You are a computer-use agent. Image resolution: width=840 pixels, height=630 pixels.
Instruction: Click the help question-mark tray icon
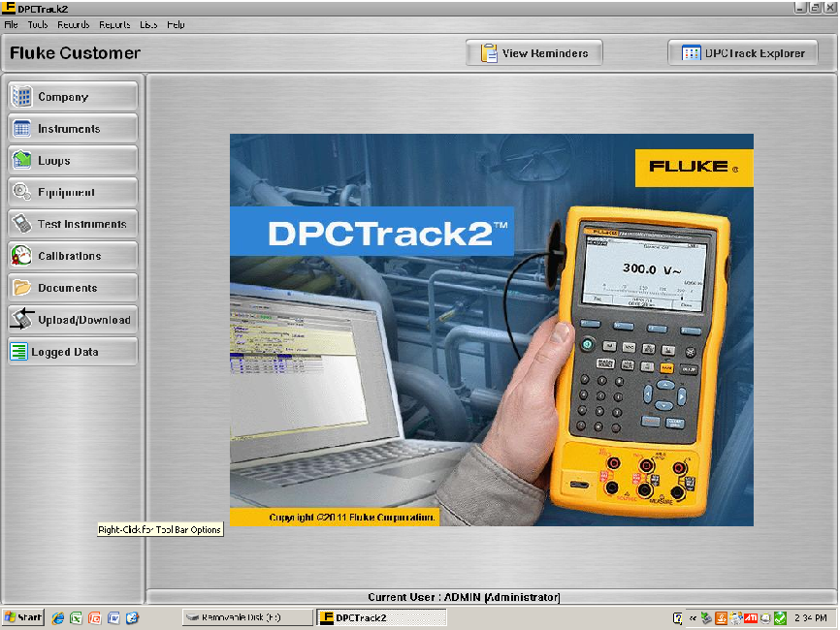click(678, 618)
